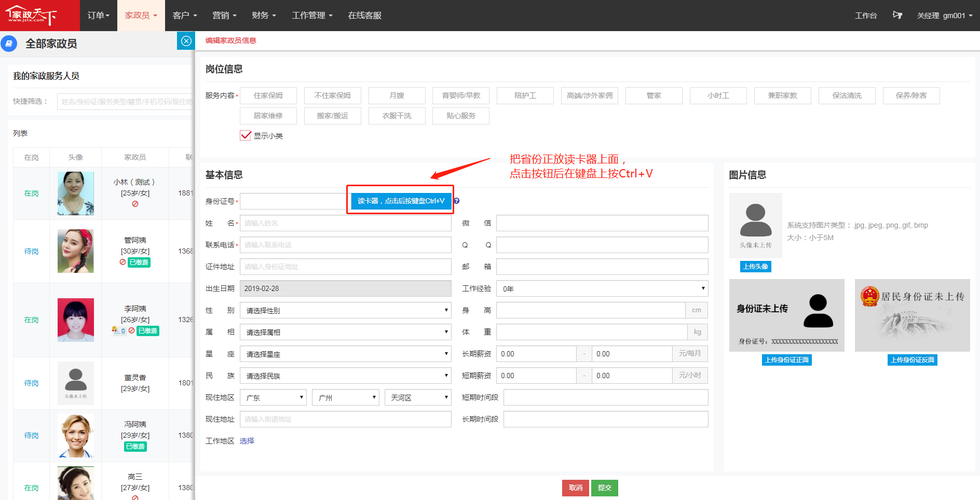Click the 已缴费 badge under 李阿姨
The width and height of the screenshot is (980, 500).
tap(148, 331)
